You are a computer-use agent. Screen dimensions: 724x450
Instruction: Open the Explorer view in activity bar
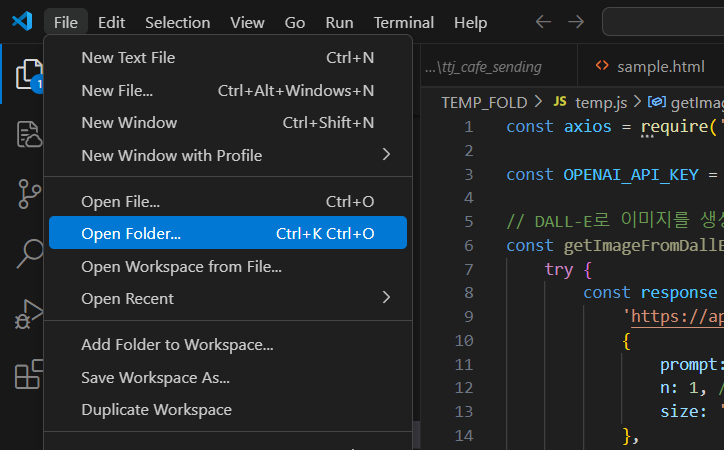pos(24,76)
